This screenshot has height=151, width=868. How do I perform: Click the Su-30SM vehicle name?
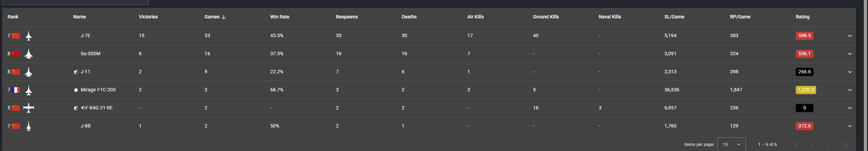click(90, 54)
